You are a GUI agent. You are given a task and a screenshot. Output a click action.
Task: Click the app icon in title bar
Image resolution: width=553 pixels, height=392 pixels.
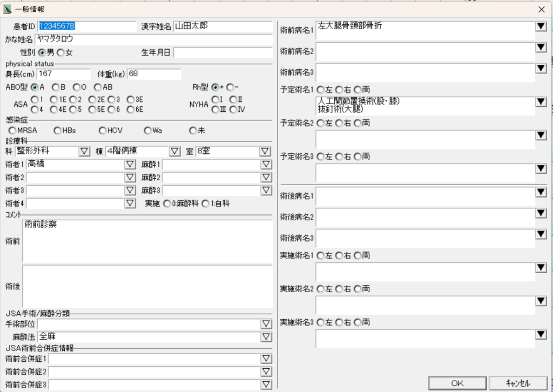coord(8,9)
